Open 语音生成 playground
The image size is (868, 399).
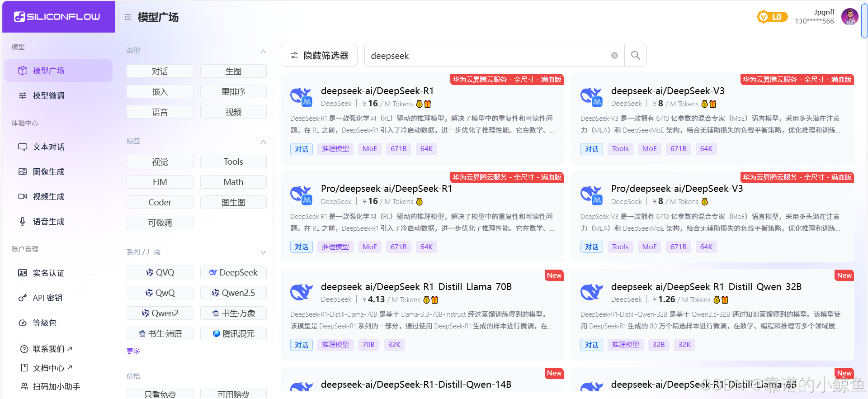click(x=58, y=222)
